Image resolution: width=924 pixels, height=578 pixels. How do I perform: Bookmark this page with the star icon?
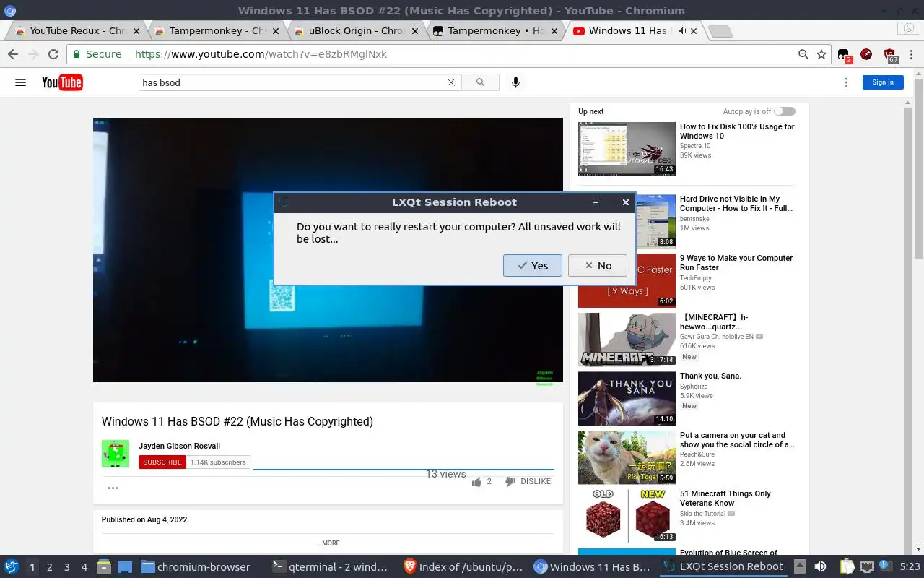(821, 54)
